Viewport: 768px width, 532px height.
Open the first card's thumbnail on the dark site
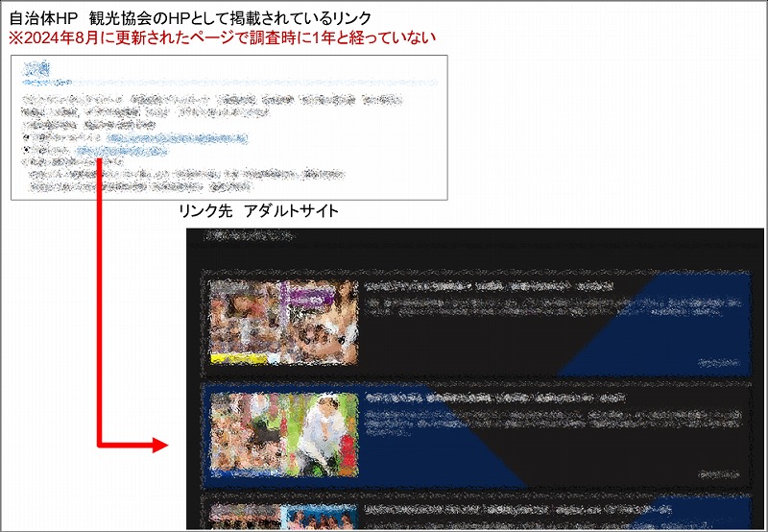(283, 323)
